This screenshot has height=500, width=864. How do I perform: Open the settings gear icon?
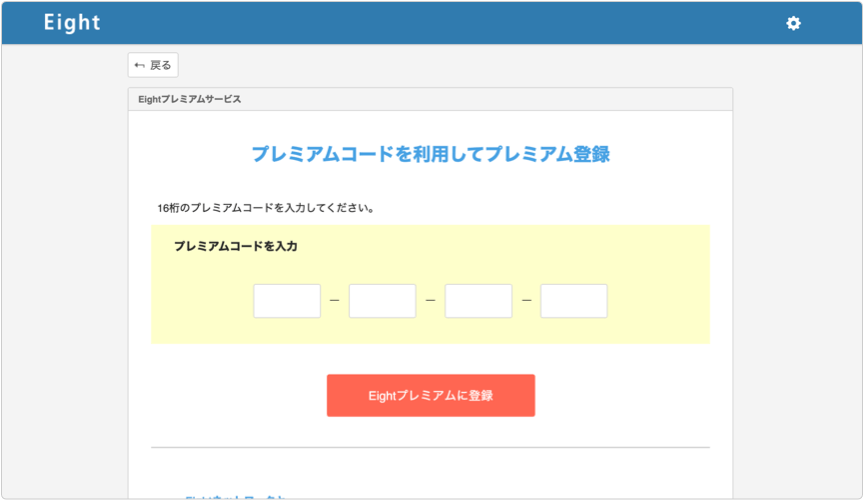793,23
